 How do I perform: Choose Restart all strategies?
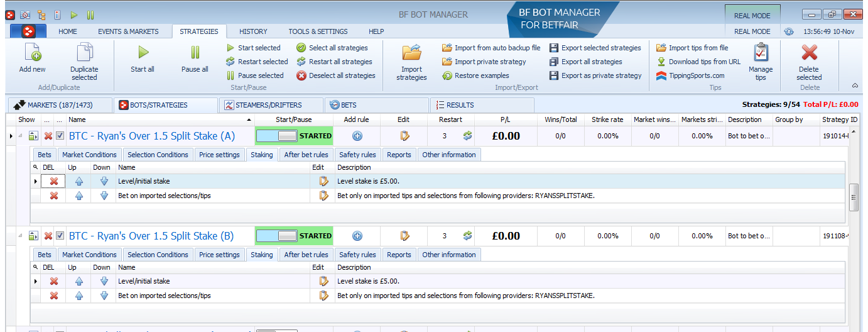coord(334,62)
